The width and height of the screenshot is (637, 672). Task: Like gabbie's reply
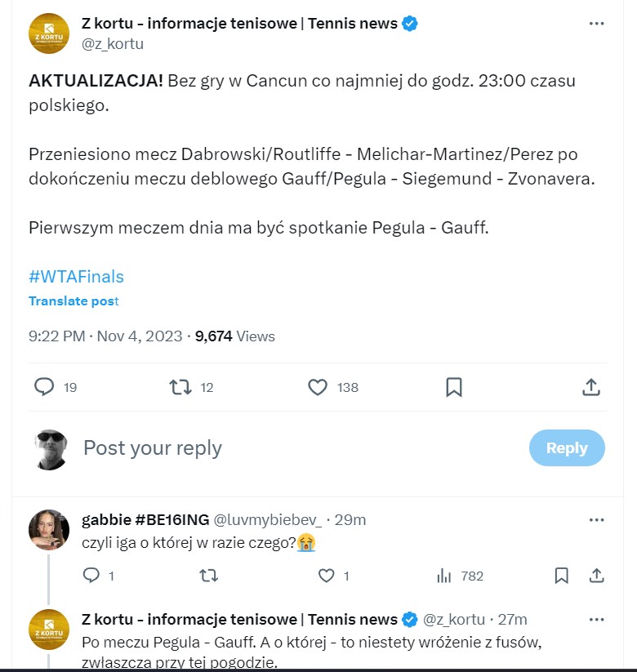point(327,576)
